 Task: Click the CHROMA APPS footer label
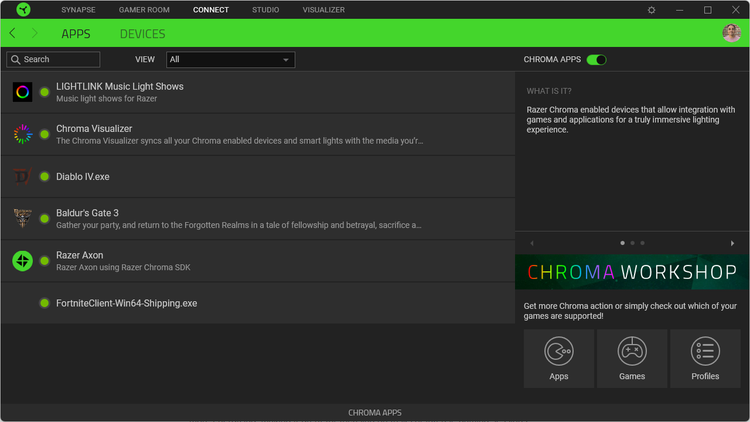[x=375, y=412]
